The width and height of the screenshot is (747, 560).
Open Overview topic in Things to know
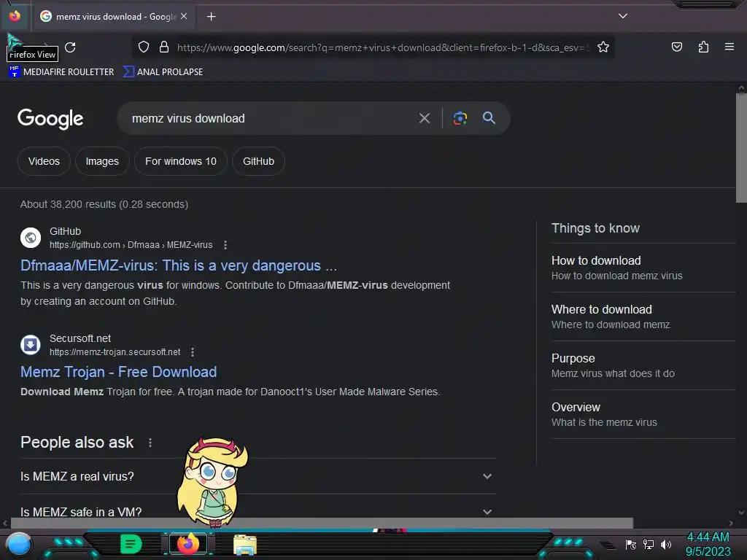[x=643, y=414]
